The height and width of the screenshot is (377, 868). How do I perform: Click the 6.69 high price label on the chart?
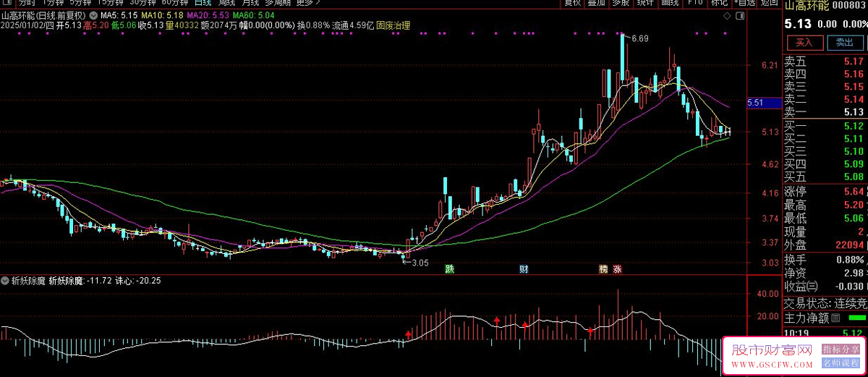tap(639, 38)
